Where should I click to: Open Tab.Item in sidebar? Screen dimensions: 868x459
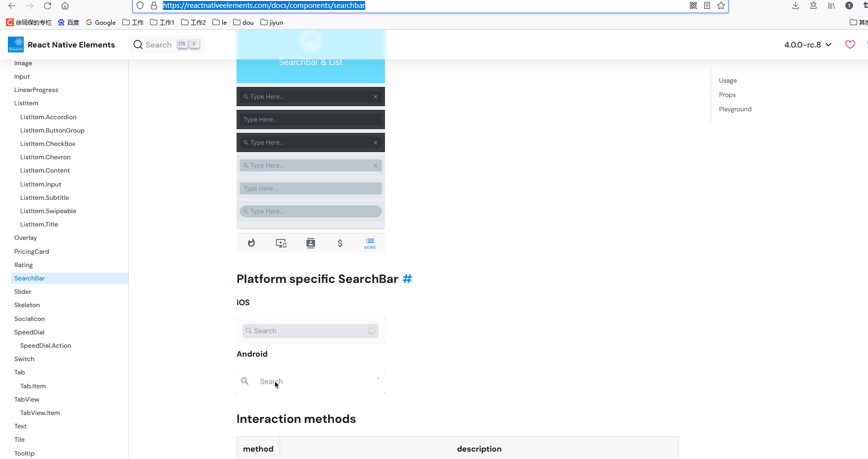point(33,386)
